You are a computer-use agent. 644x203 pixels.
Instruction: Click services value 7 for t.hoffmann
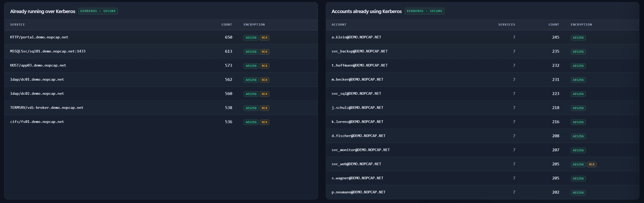[x=514, y=65]
